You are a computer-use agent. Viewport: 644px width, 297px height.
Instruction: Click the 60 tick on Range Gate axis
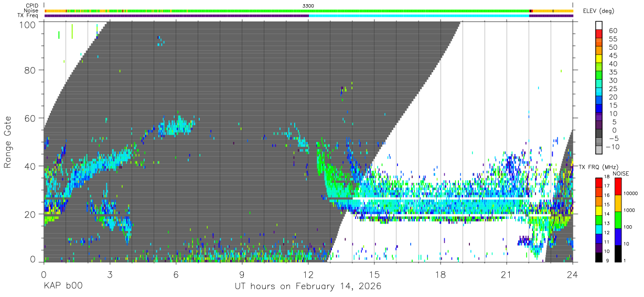click(x=30, y=118)
